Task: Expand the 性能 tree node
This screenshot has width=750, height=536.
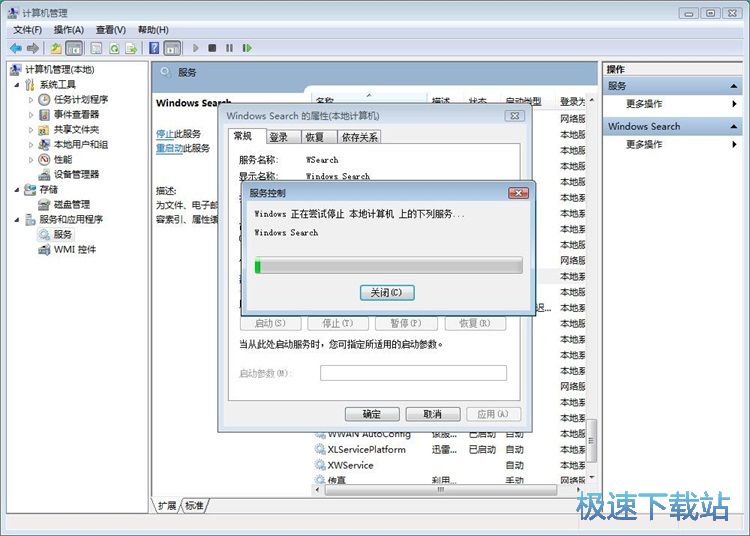Action: 31,160
